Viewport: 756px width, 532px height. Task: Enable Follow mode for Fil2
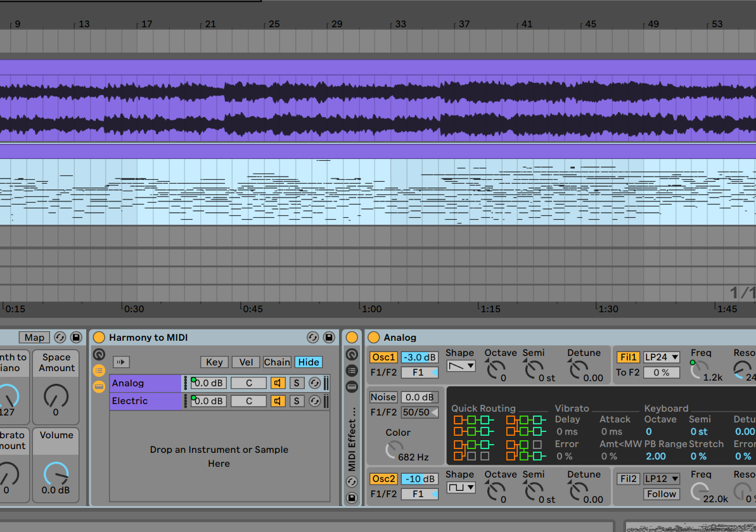[661, 494]
